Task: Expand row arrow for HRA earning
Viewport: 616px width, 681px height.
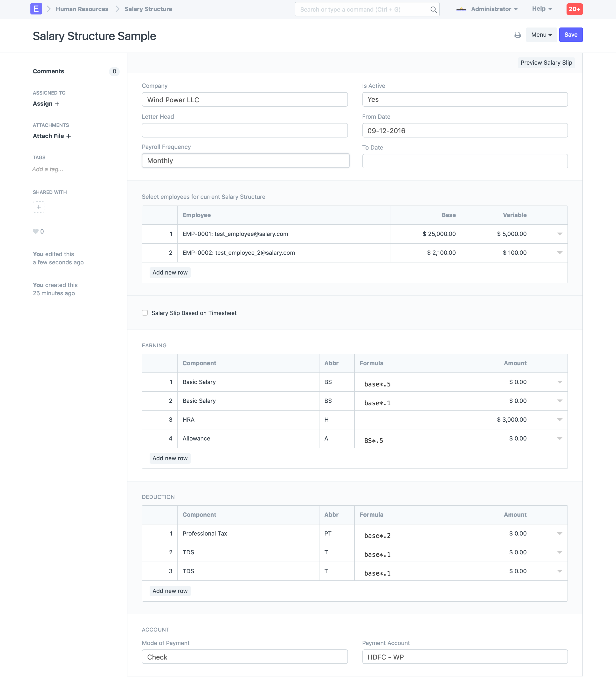Action: [x=559, y=420]
